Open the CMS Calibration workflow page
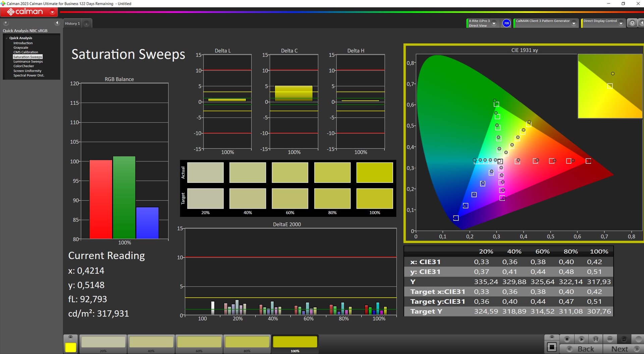 [x=25, y=52]
